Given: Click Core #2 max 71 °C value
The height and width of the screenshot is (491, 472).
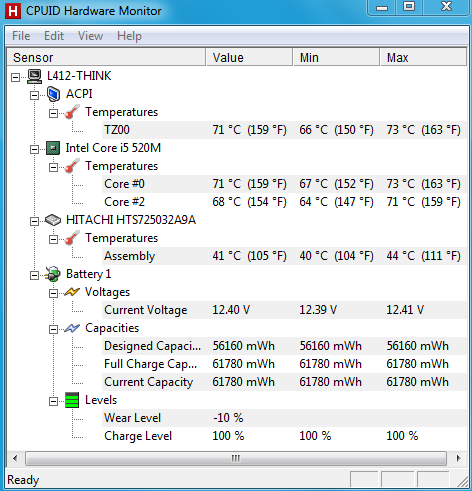Looking at the screenshot, I should click(423, 202).
